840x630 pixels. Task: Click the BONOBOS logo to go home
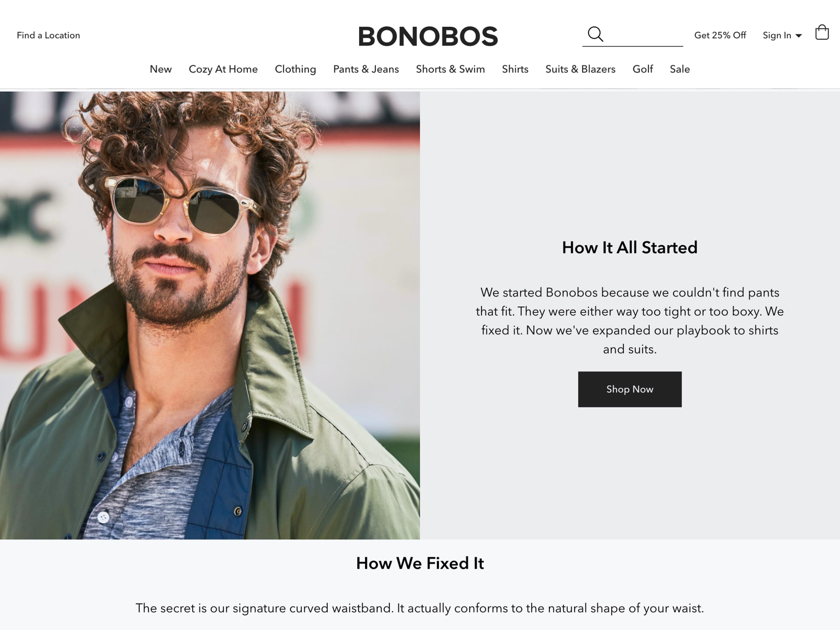coord(428,36)
